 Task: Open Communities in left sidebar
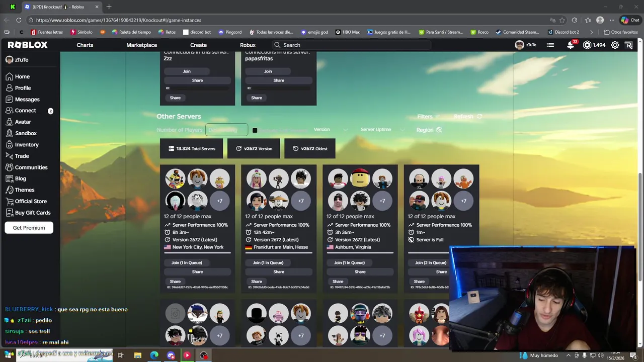(x=27, y=167)
